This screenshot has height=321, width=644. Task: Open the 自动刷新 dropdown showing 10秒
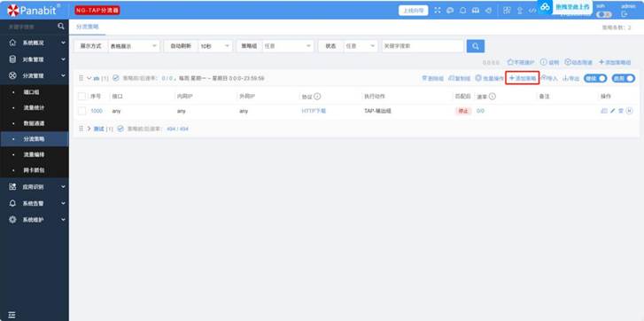pos(214,46)
